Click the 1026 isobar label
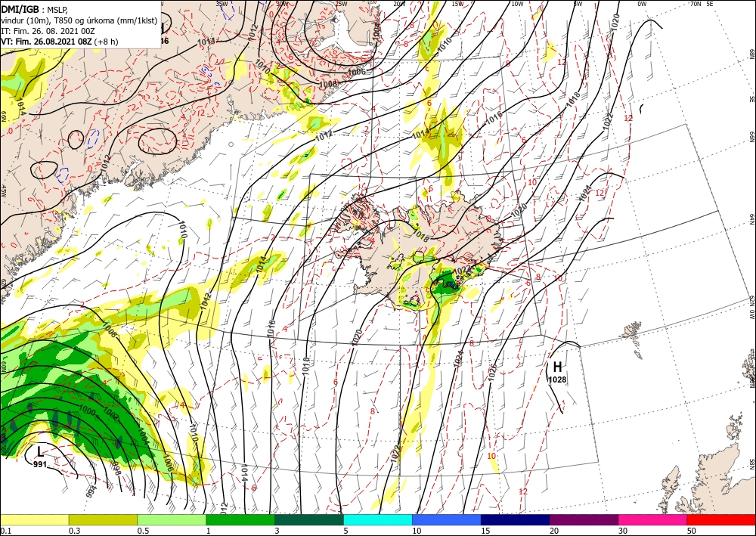Image resolution: width=756 pixels, height=536 pixels. pyautogui.click(x=492, y=372)
